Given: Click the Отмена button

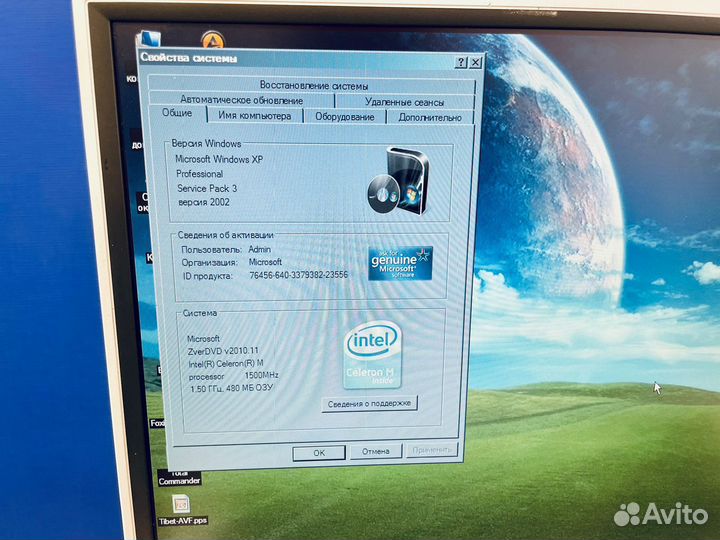Looking at the screenshot, I should point(376,451).
